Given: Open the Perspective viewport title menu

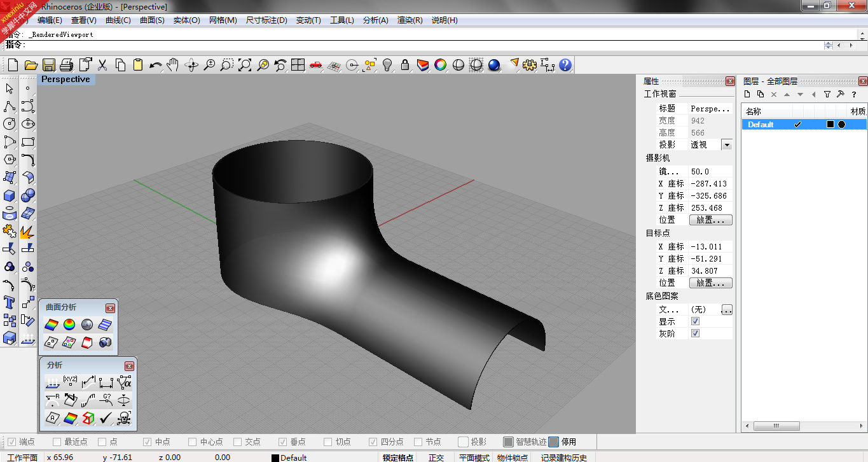Looking at the screenshot, I should pos(65,80).
